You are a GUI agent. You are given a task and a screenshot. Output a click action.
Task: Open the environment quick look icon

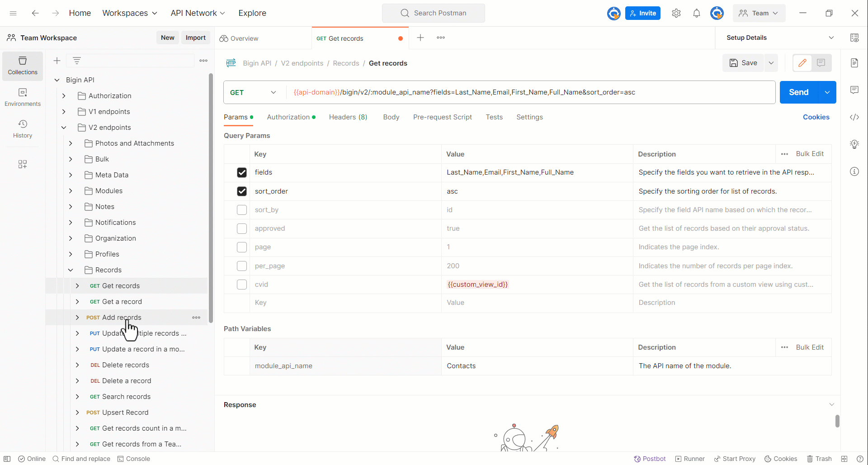coord(854,38)
